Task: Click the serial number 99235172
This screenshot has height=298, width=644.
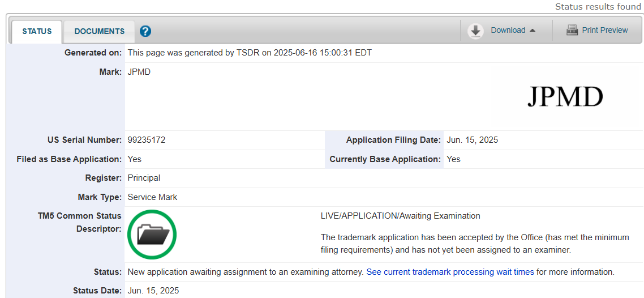Action: click(147, 140)
